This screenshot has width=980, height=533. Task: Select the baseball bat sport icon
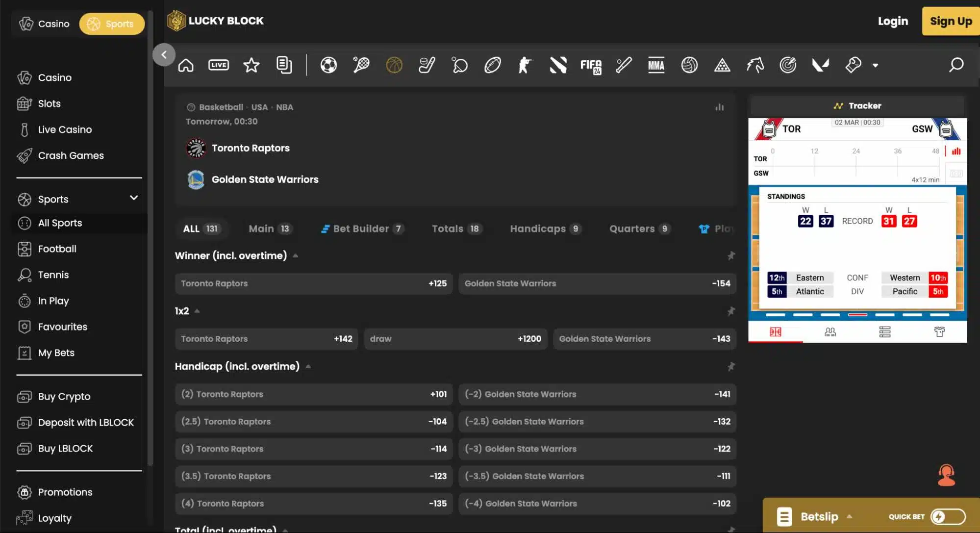tap(624, 65)
